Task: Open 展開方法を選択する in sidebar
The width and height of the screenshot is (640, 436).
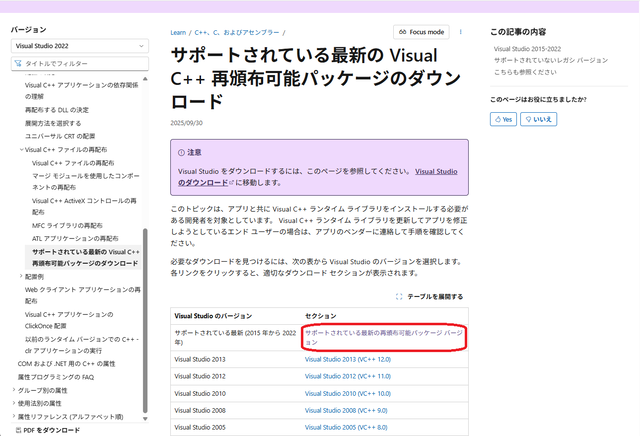Action: tap(53, 123)
